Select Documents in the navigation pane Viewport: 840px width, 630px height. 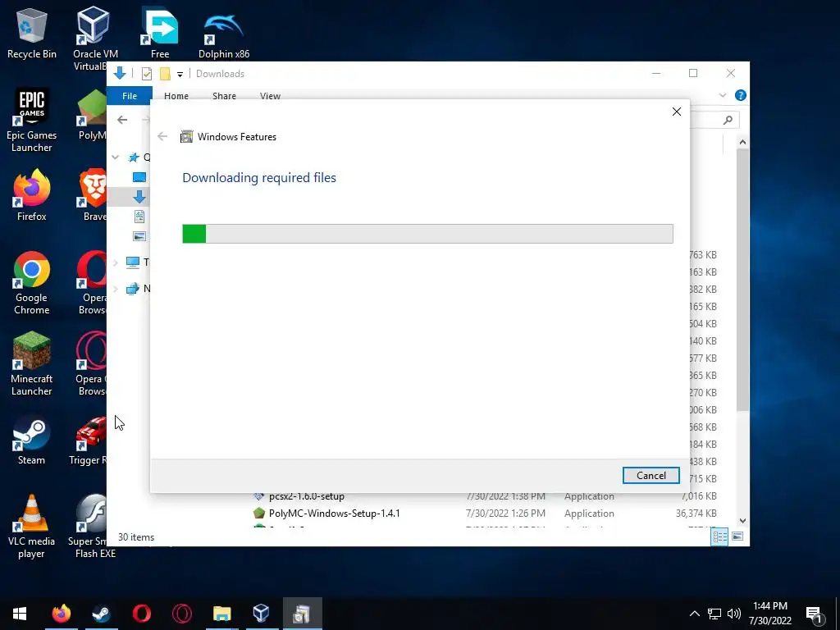pyautogui.click(x=139, y=217)
